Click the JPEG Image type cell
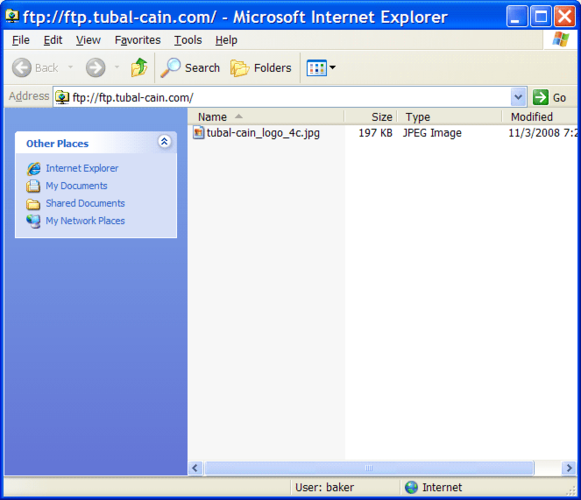The width and height of the screenshot is (581, 500). (432, 133)
